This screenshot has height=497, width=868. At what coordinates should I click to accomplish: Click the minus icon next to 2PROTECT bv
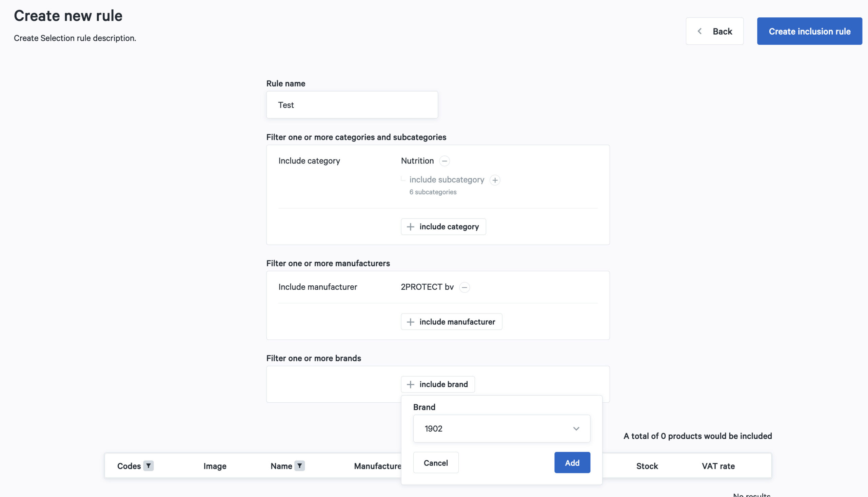[x=465, y=286]
